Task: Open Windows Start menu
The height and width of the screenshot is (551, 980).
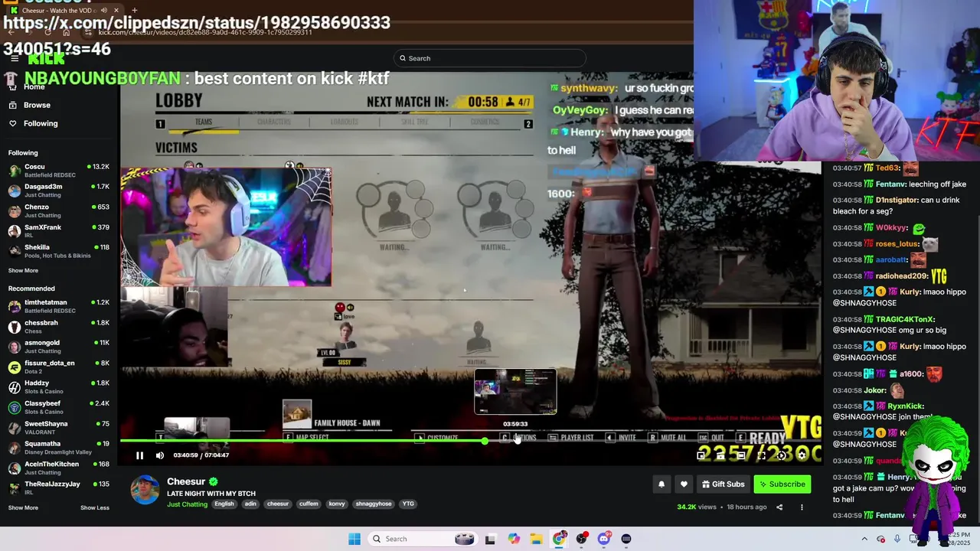Action: 354,539
